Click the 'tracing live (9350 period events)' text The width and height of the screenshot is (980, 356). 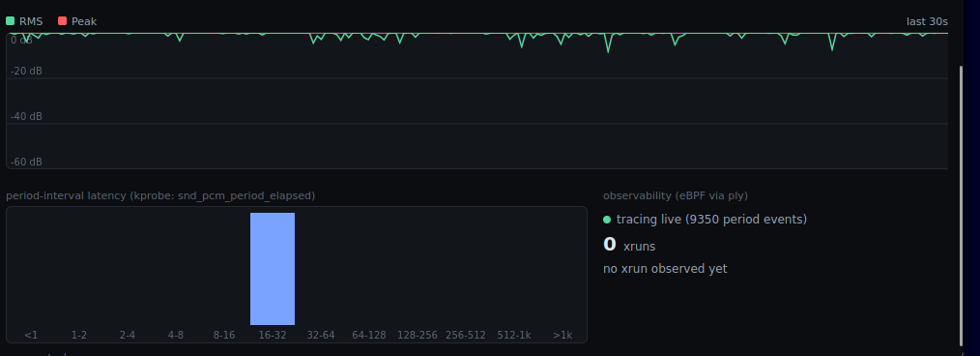712,220
